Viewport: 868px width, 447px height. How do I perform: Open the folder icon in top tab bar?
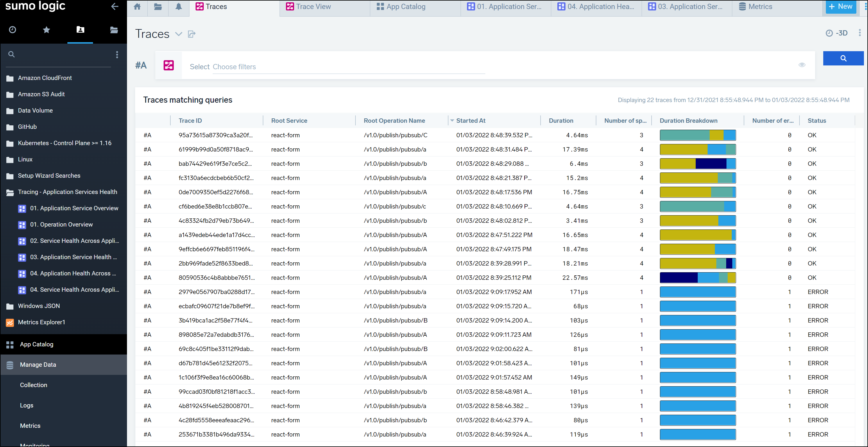click(x=158, y=6)
